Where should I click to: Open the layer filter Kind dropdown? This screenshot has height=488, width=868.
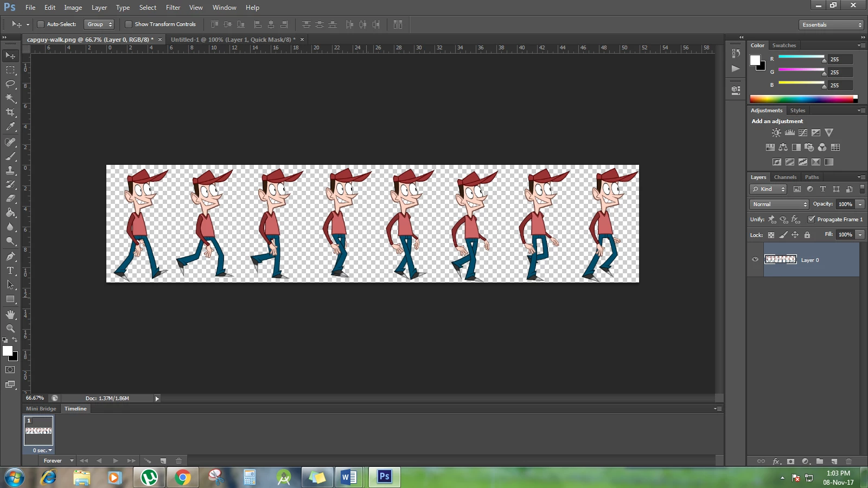coord(768,189)
